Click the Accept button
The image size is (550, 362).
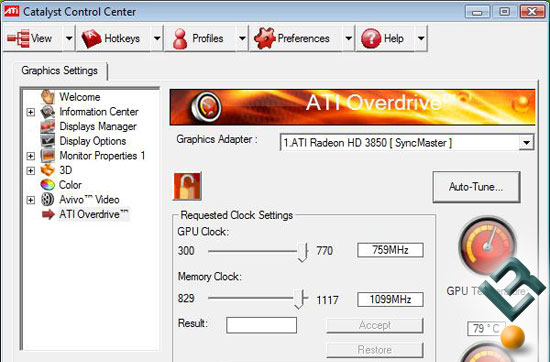point(375,325)
